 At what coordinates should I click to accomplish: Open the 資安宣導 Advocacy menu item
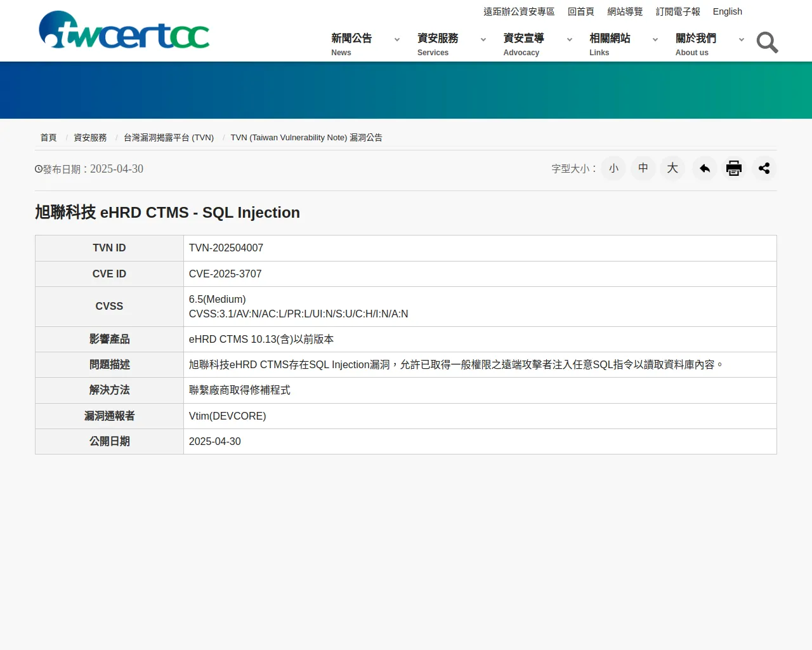click(x=524, y=44)
